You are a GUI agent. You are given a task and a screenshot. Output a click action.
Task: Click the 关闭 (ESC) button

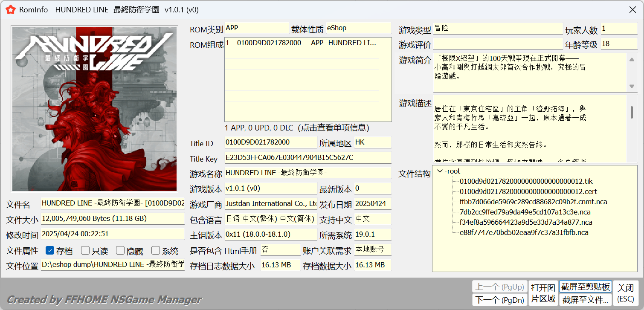(626, 293)
